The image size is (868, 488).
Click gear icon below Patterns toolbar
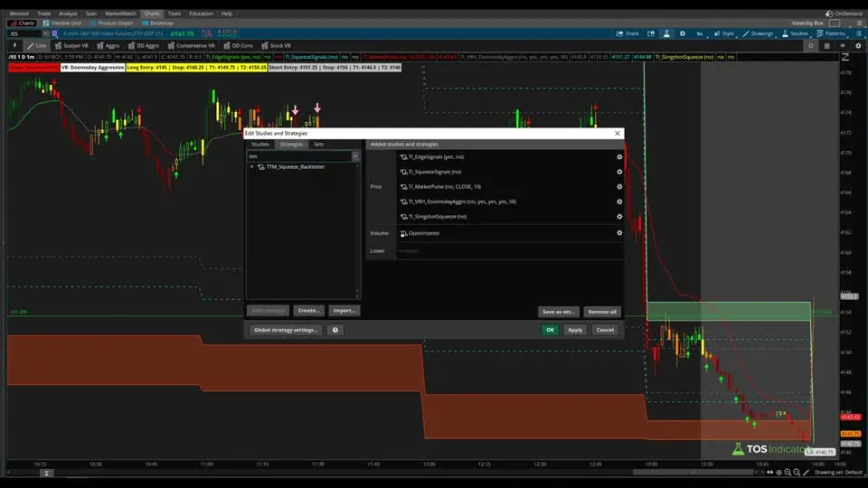(x=859, y=46)
